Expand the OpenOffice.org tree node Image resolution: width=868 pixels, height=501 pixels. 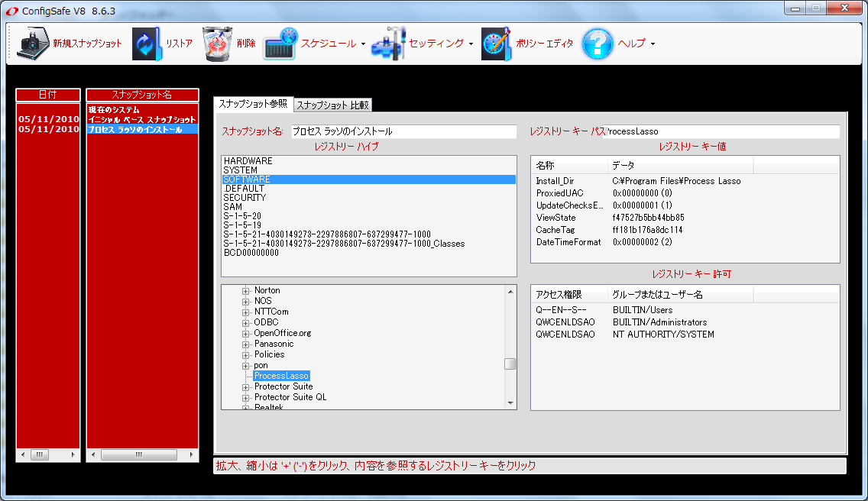click(x=245, y=333)
